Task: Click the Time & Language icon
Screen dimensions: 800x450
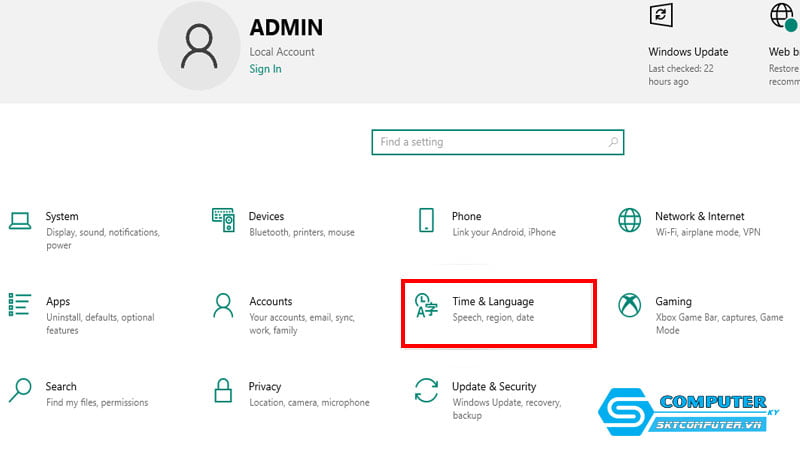Action: (x=426, y=306)
